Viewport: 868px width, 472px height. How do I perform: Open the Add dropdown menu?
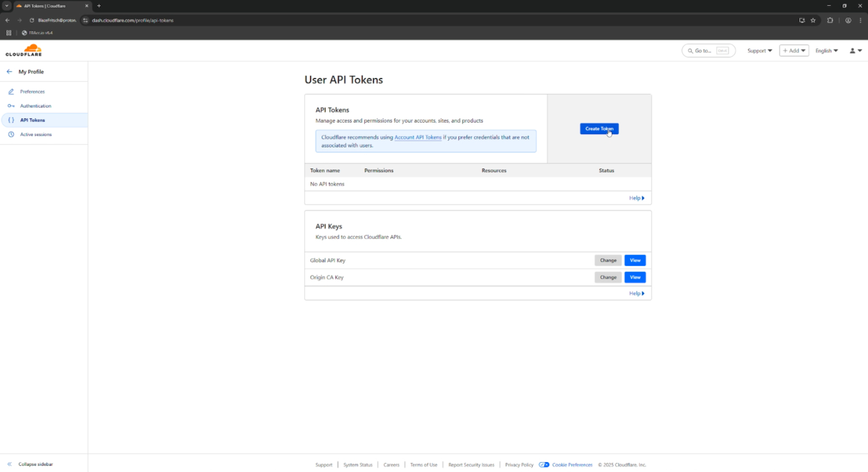pos(794,50)
